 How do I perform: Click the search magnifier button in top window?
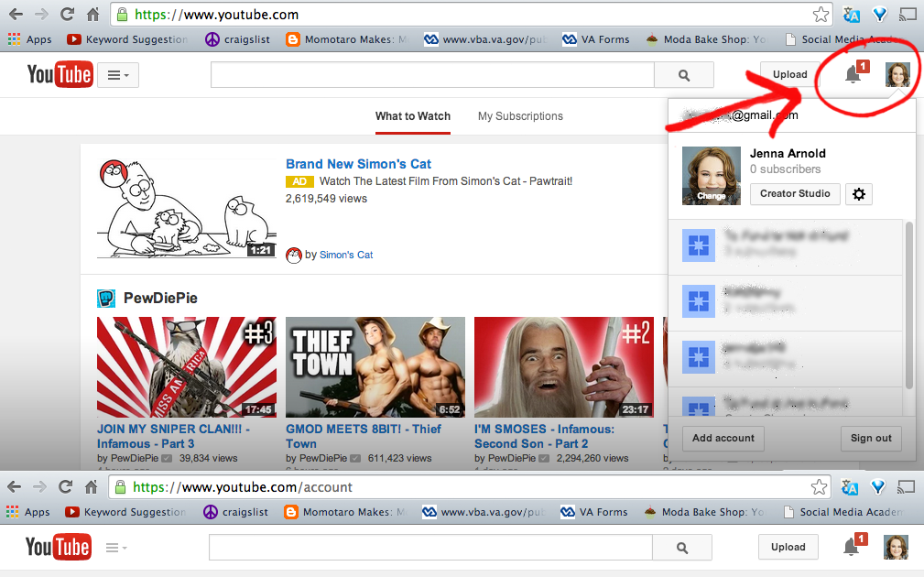tap(683, 75)
